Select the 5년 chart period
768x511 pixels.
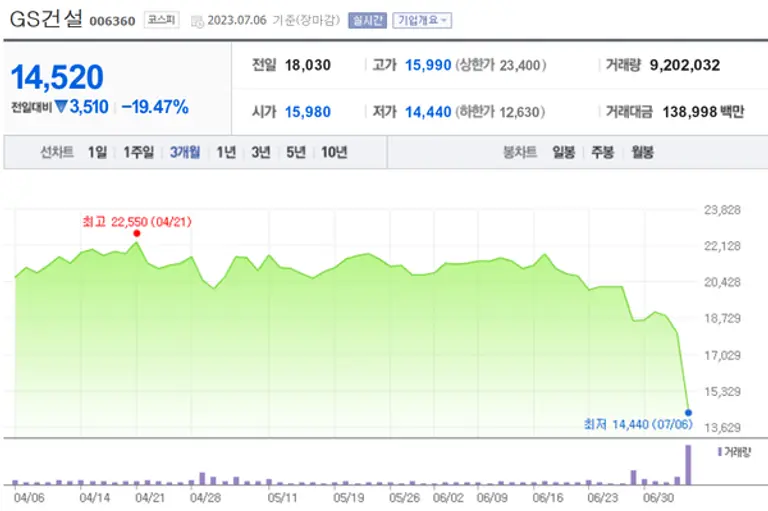coord(296,153)
